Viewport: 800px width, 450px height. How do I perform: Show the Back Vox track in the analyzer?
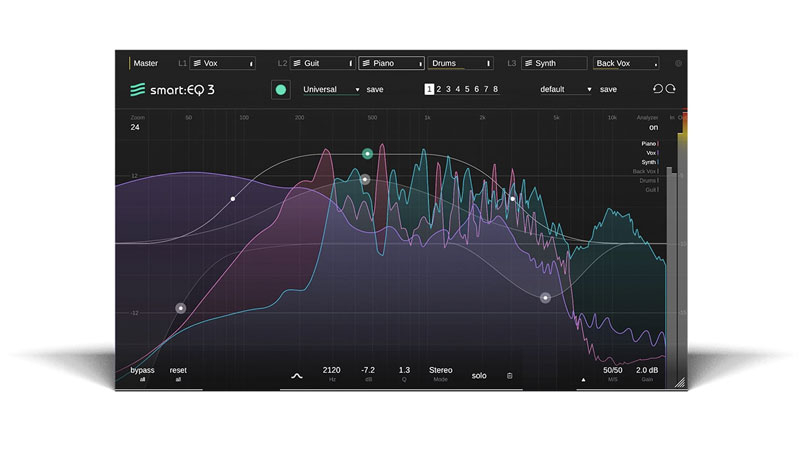click(645, 171)
